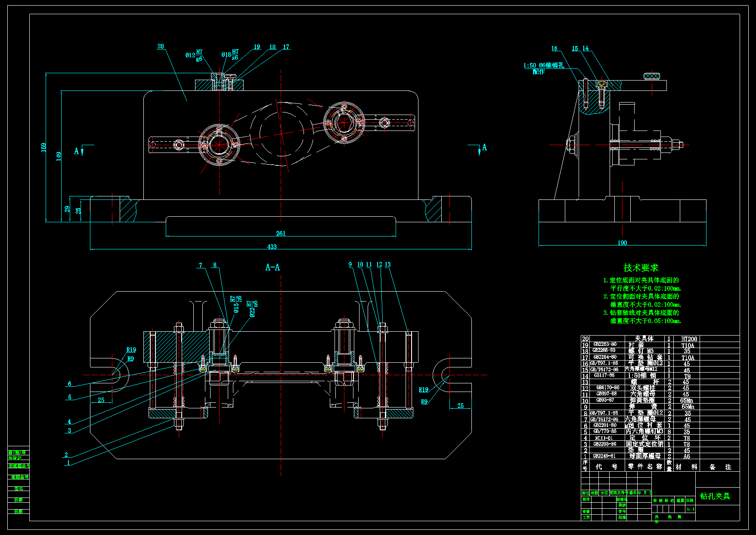Click the GB6170-86 code cell
The image size is (756, 535).
(x=607, y=388)
